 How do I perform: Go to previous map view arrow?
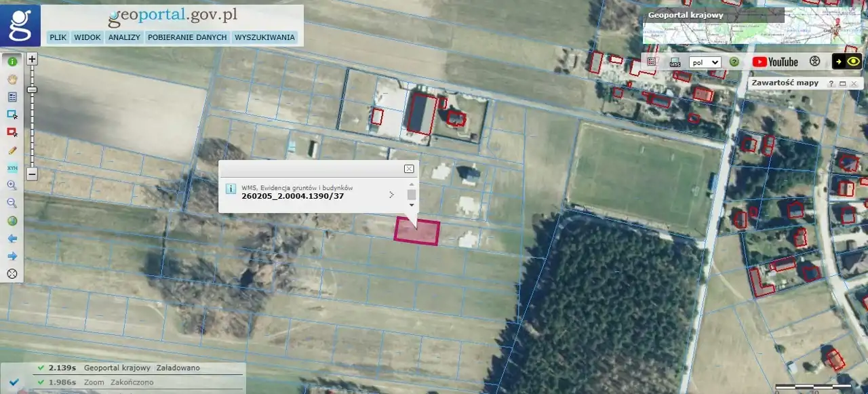[12, 238]
